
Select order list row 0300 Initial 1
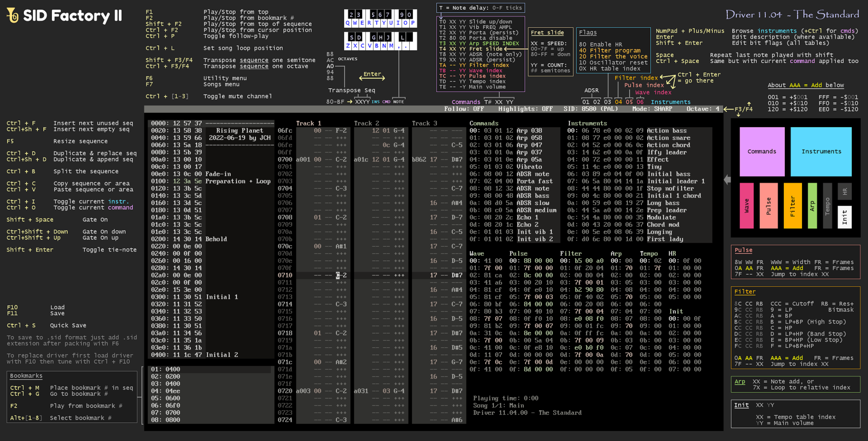point(211,297)
